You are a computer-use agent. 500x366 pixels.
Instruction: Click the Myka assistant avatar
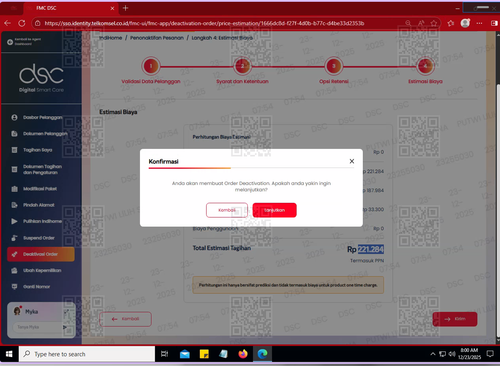pos(17,311)
